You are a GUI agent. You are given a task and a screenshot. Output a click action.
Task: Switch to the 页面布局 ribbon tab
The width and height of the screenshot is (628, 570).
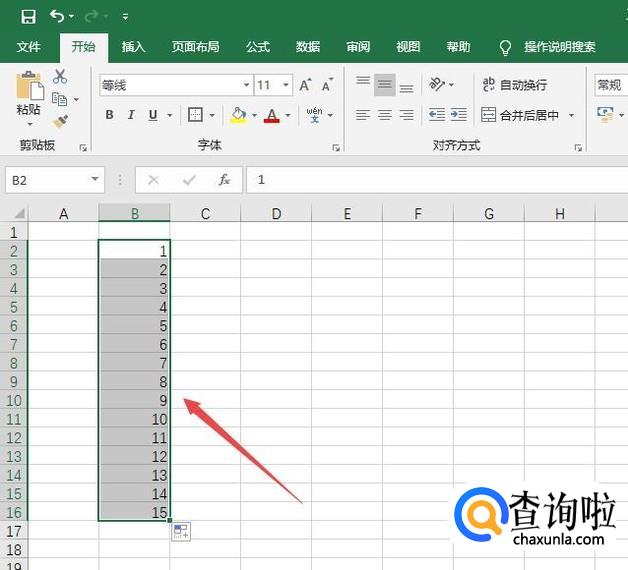[195, 47]
